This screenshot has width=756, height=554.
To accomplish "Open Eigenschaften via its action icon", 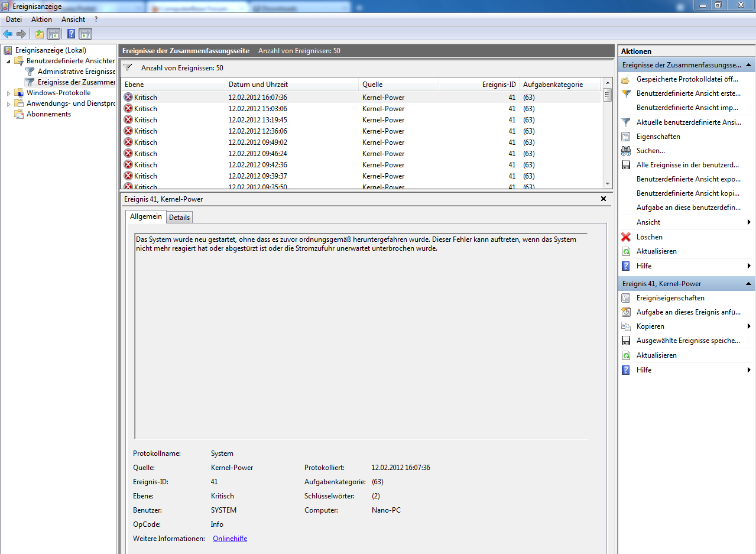I will (626, 137).
